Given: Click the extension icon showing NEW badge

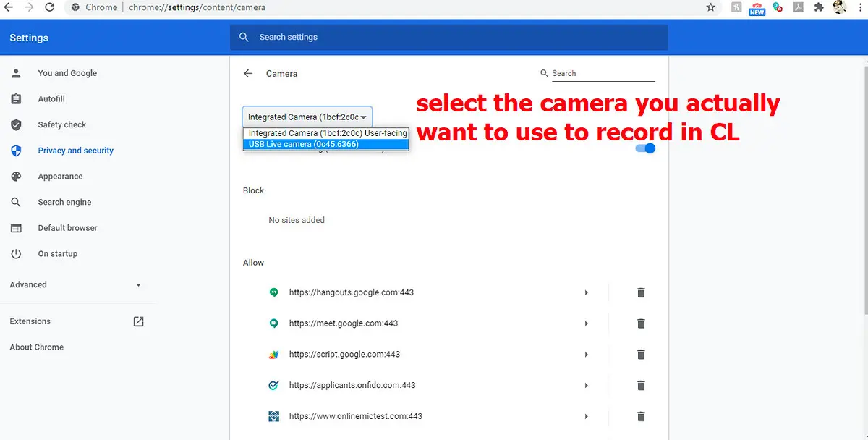Looking at the screenshot, I should [x=757, y=8].
